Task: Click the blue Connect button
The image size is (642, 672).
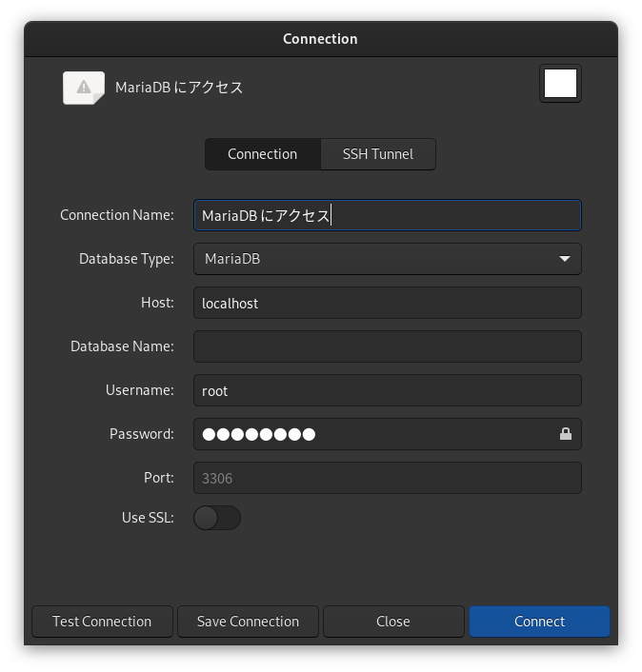Action: coord(539,622)
